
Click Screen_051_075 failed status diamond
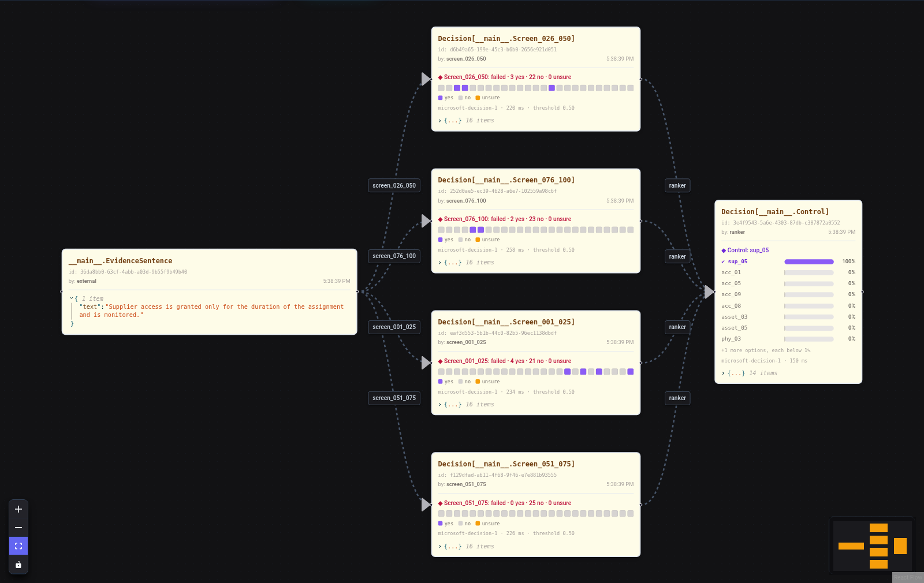point(441,503)
